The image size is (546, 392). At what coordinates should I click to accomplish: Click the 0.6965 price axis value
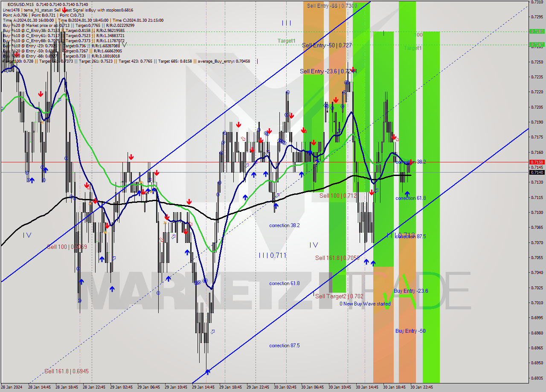[x=537, y=348]
